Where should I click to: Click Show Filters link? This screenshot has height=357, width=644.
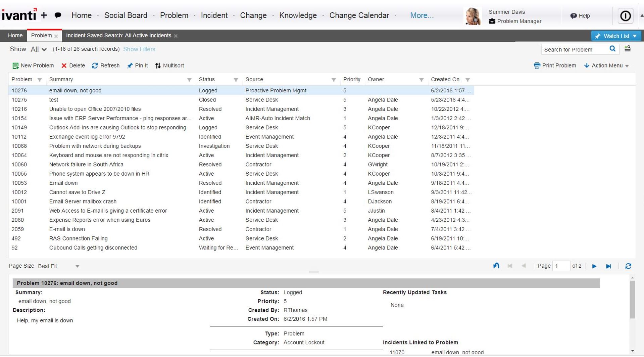139,49
